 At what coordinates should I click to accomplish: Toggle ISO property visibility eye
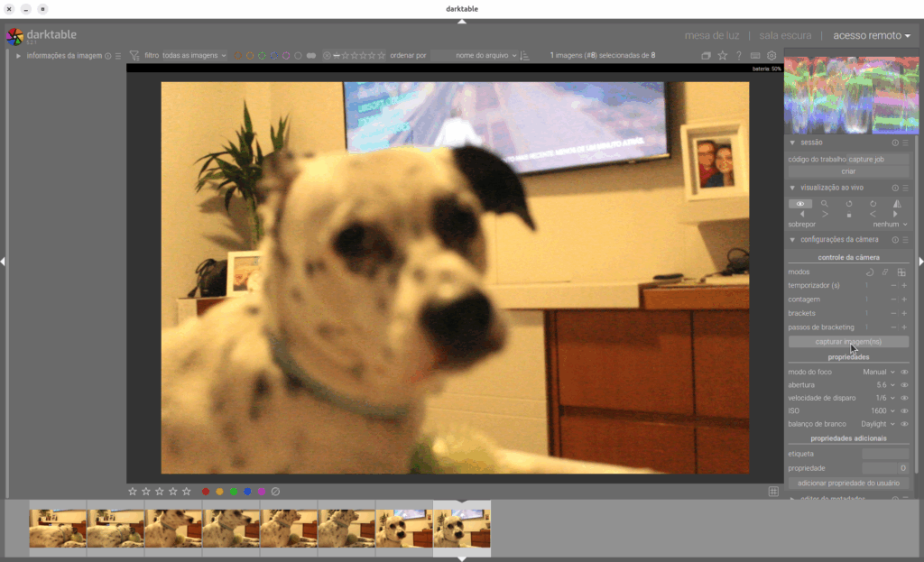click(x=904, y=411)
